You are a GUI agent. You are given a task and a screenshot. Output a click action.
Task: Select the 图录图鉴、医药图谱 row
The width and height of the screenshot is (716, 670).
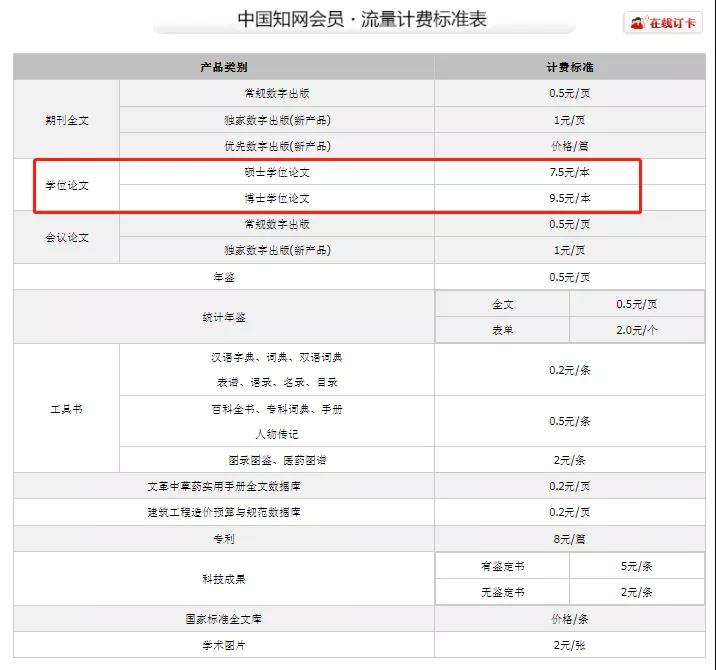tap(277, 460)
